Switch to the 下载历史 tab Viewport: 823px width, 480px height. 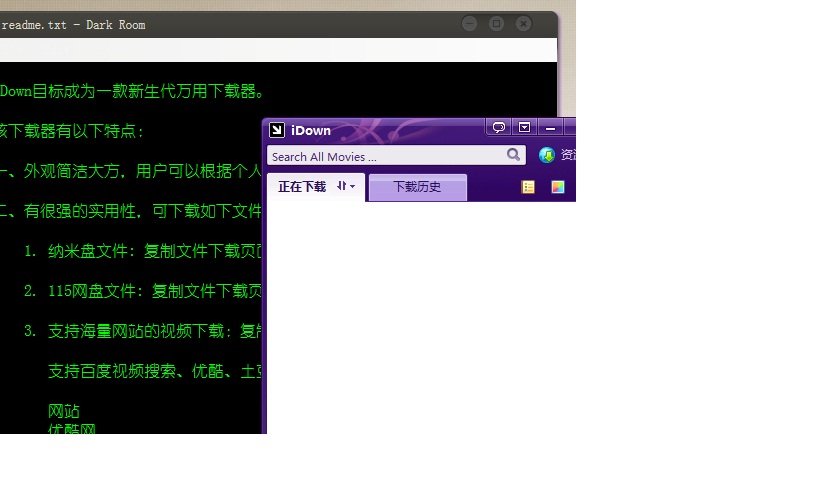pos(418,187)
